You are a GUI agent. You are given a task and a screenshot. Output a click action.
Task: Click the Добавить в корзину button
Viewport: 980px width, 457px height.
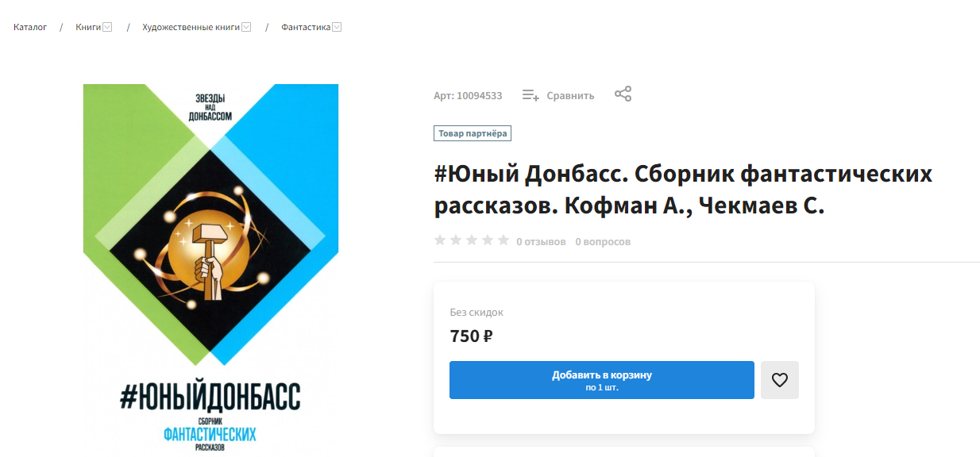(602, 380)
